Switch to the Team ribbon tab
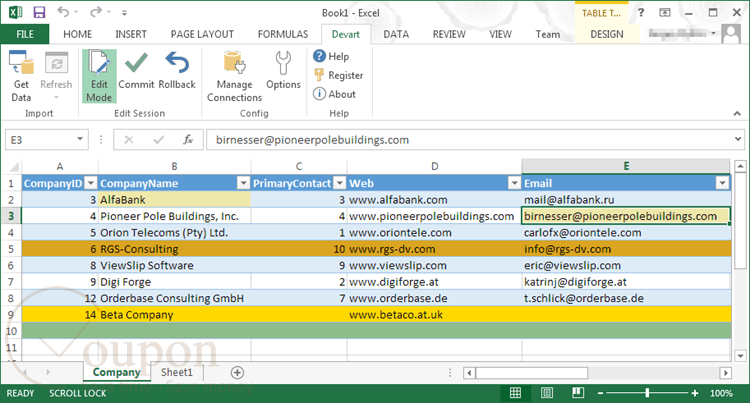750x403 pixels. pos(548,34)
